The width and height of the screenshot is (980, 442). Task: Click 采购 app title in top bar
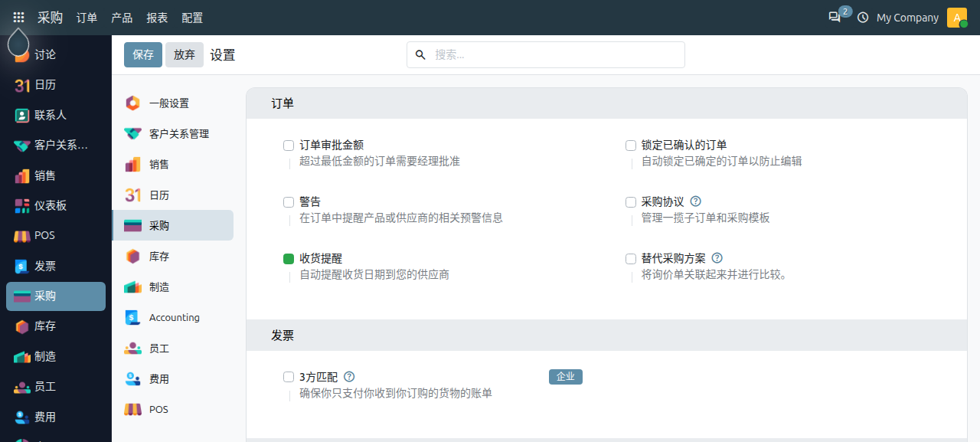click(x=50, y=17)
